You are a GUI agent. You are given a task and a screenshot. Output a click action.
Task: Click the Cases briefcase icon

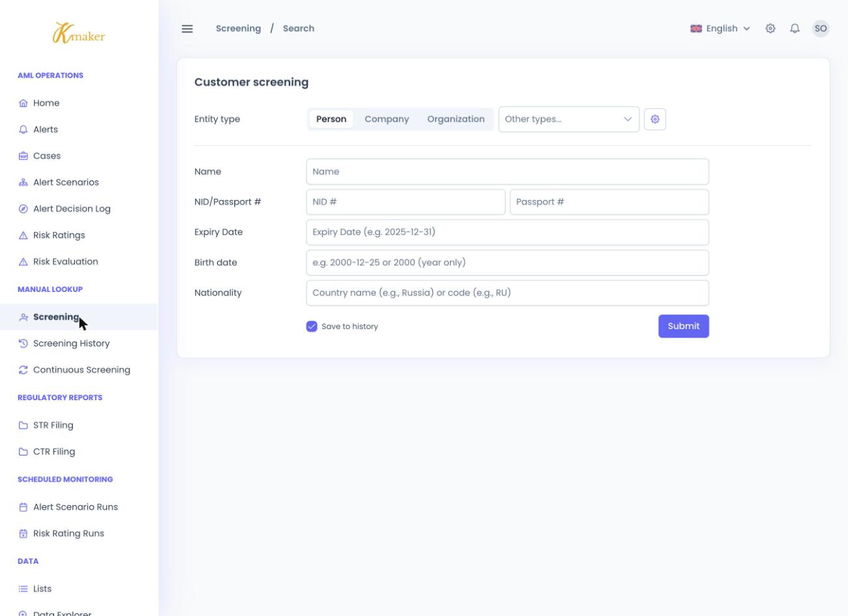tap(23, 156)
